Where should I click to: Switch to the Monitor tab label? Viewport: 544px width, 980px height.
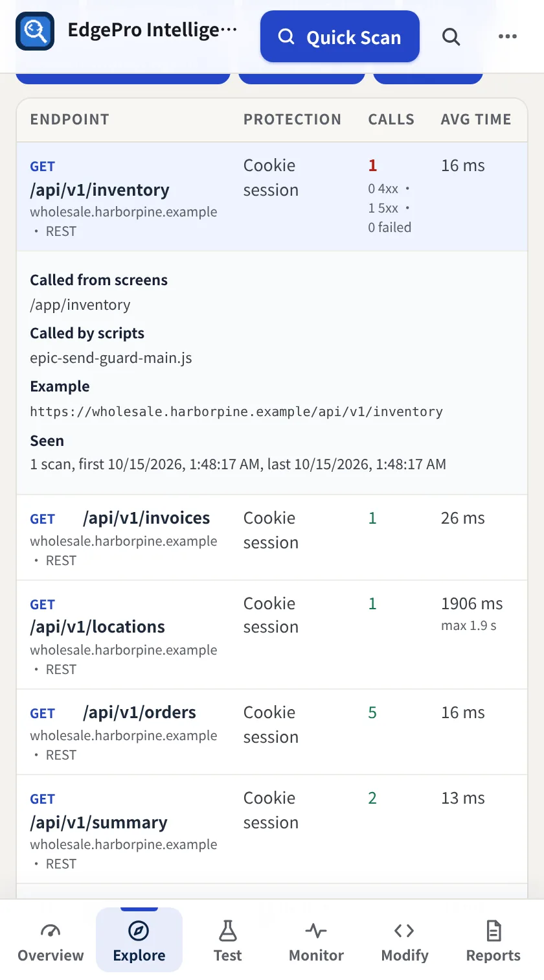pos(316,955)
